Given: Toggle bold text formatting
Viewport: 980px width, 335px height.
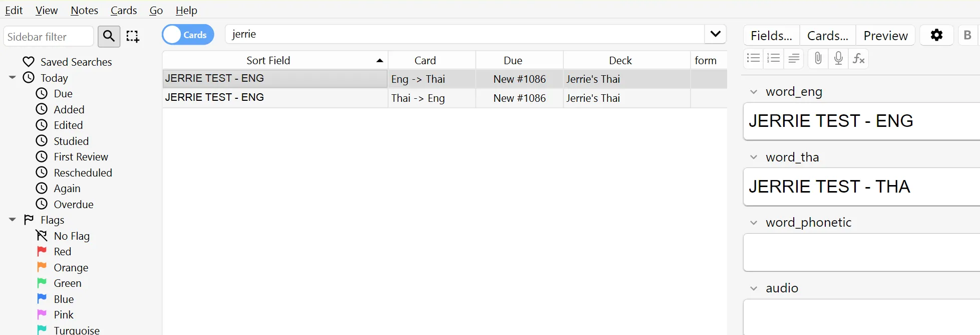Looking at the screenshot, I should pos(967,35).
